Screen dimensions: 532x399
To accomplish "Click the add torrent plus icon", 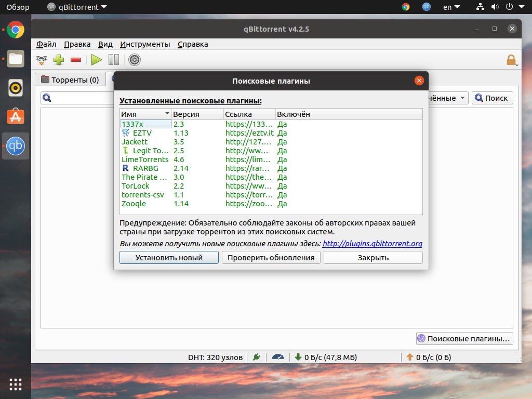I will click(59, 60).
